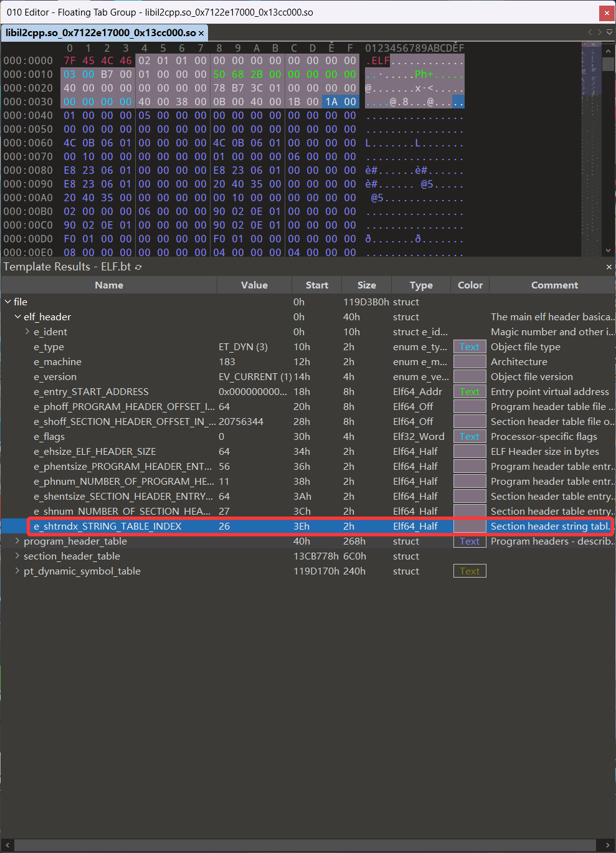Click address 000:0000 in hex editor
The width and height of the screenshot is (616, 853).
(x=28, y=60)
